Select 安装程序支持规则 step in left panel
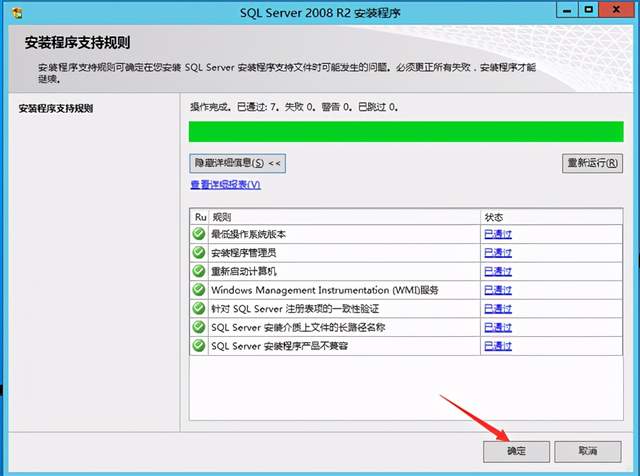 point(56,109)
